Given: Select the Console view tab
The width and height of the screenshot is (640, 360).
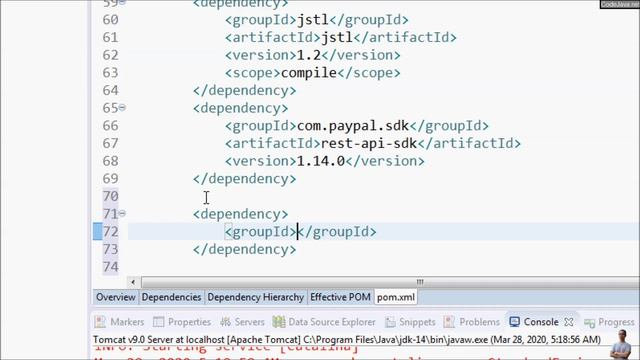Looking at the screenshot, I should 541,322.
